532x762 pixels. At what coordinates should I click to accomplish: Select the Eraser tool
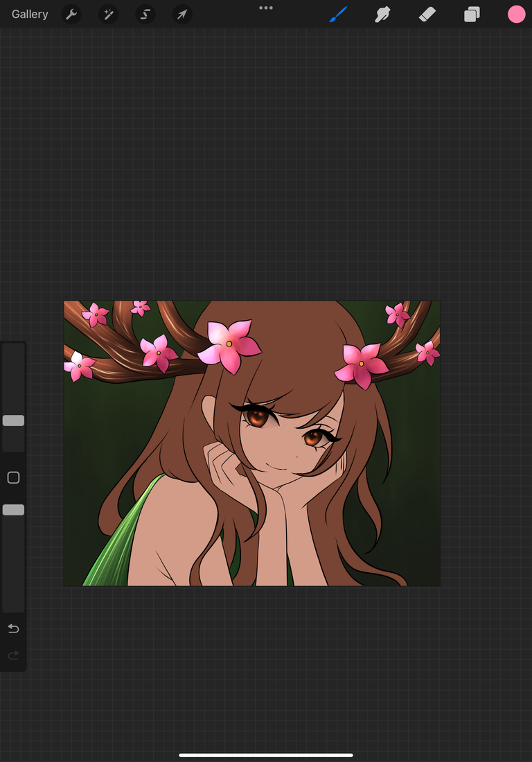(427, 14)
